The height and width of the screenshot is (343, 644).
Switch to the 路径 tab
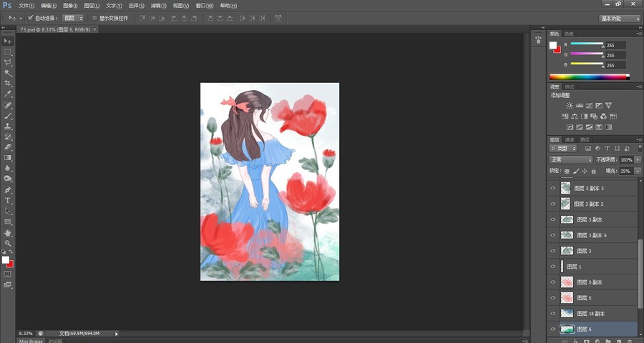[585, 140]
